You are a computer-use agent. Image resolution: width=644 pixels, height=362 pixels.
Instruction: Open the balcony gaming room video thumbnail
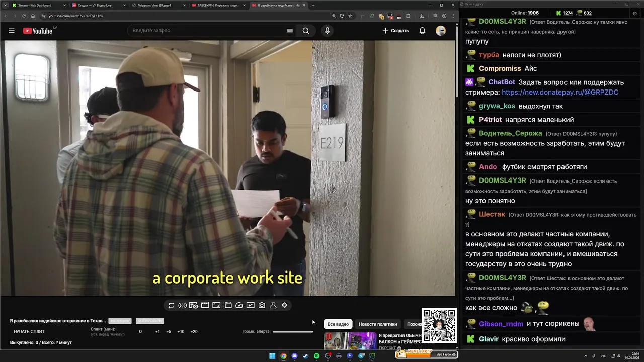tap(350, 341)
